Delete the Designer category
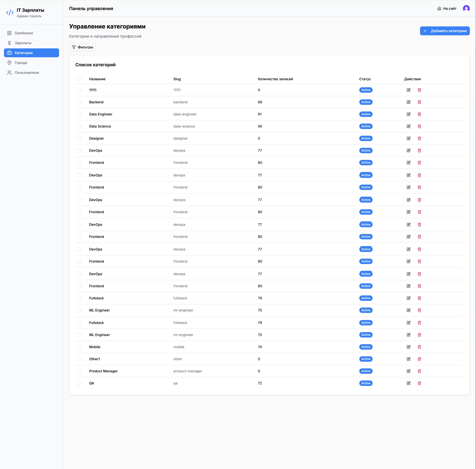Screen dimensions: 476x469 coord(419,138)
